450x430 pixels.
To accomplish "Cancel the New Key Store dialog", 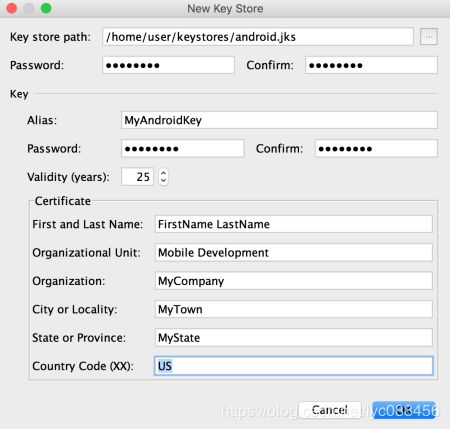I will [330, 410].
